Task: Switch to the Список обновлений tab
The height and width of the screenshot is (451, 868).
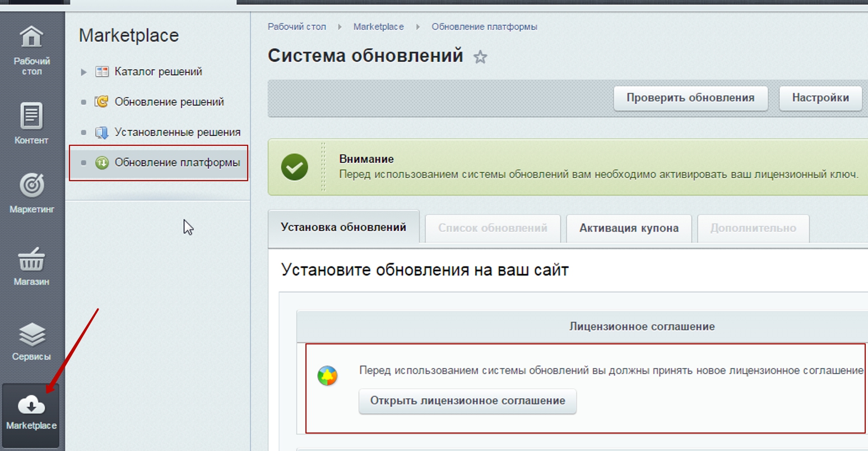Action: 493,228
